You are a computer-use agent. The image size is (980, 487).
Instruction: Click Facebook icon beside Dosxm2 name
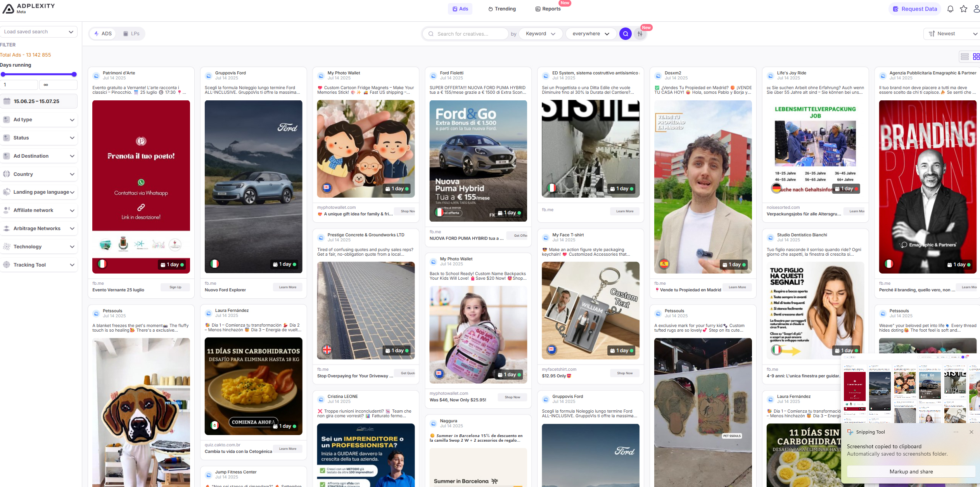(658, 76)
